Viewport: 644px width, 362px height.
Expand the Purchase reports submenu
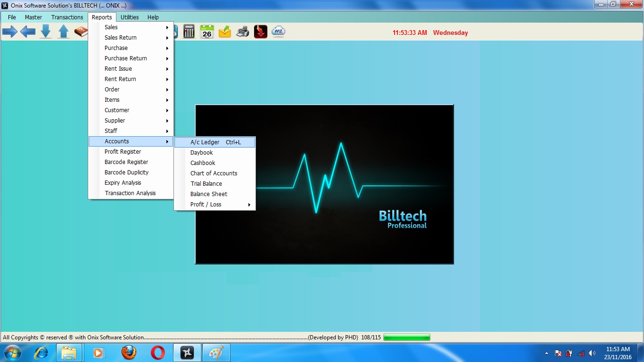click(x=131, y=48)
